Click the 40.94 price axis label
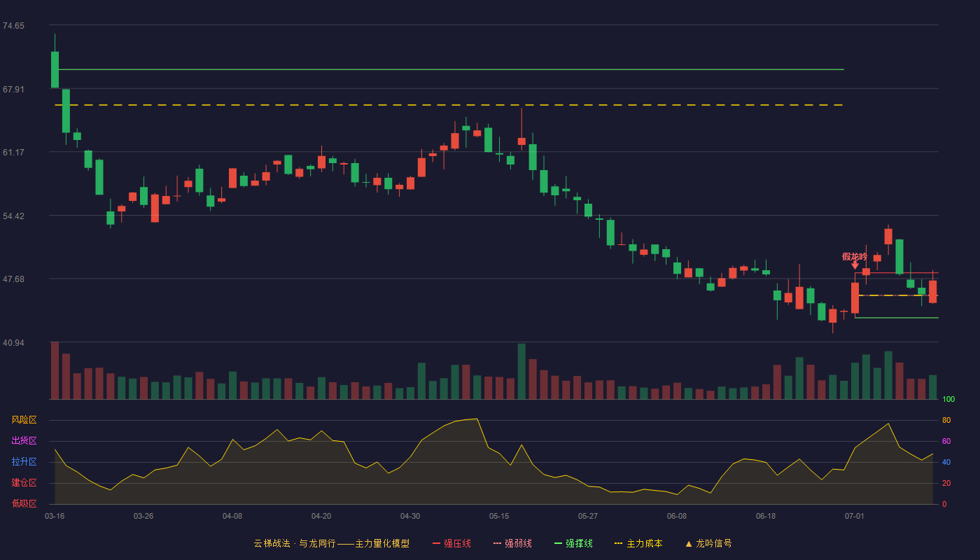This screenshot has width=980, height=560. [13, 343]
